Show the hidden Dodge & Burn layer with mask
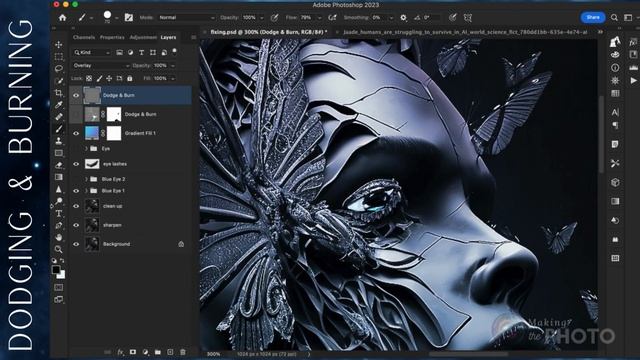 pyautogui.click(x=76, y=114)
